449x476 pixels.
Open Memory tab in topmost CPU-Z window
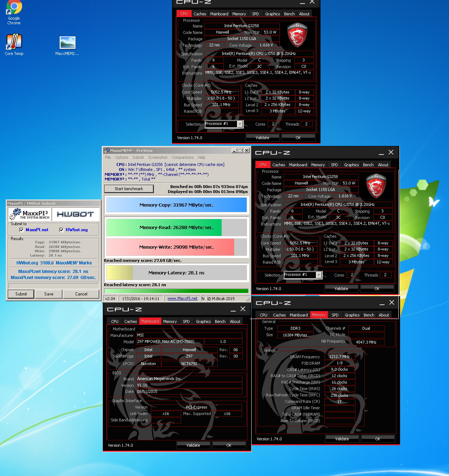(239, 14)
